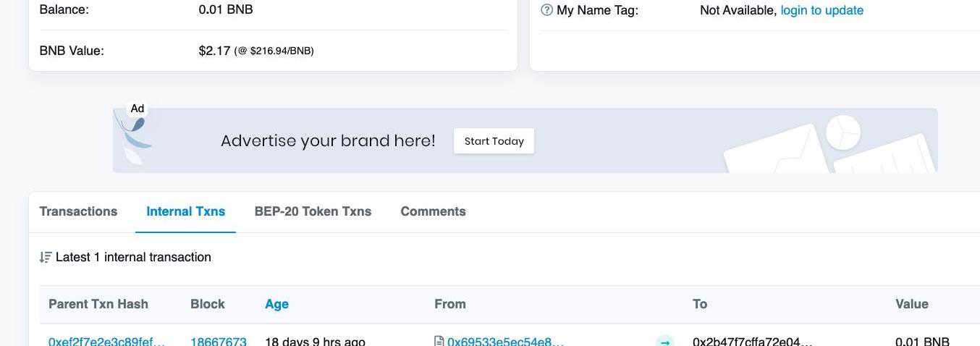Click the Age column header link
The height and width of the screenshot is (346, 980).
(x=276, y=304)
